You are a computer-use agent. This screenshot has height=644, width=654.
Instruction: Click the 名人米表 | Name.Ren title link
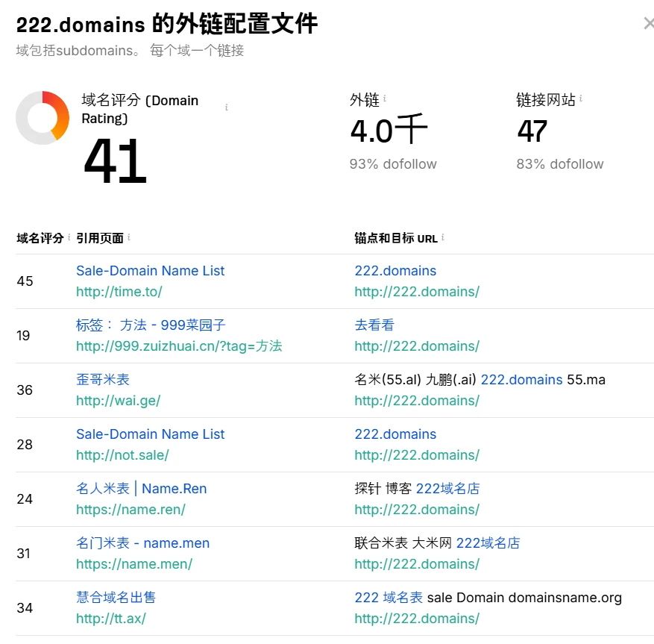point(141,489)
